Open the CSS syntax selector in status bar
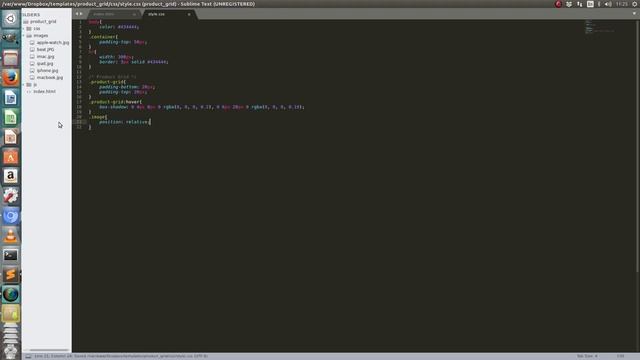This screenshot has width=640, height=360. click(x=620, y=356)
